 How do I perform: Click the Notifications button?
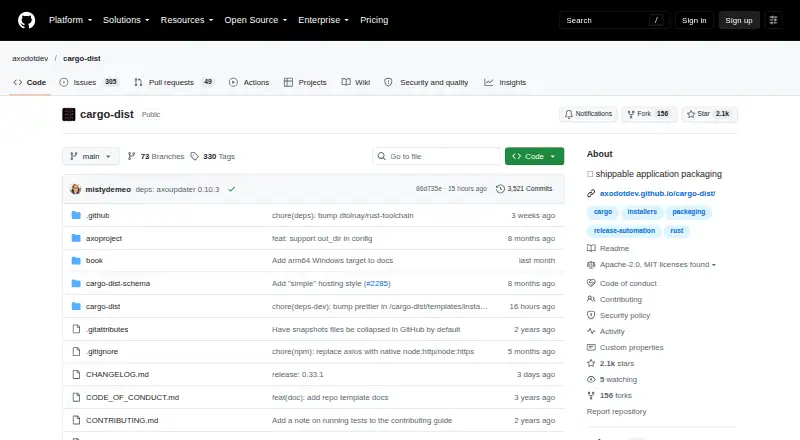pos(588,114)
